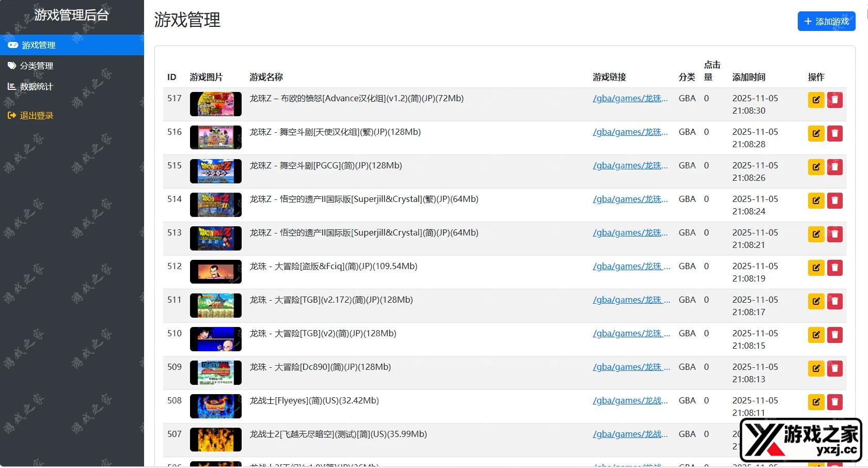Click the yellow edit icon in row 514
Viewport: 868px width, 468px height.
point(816,201)
